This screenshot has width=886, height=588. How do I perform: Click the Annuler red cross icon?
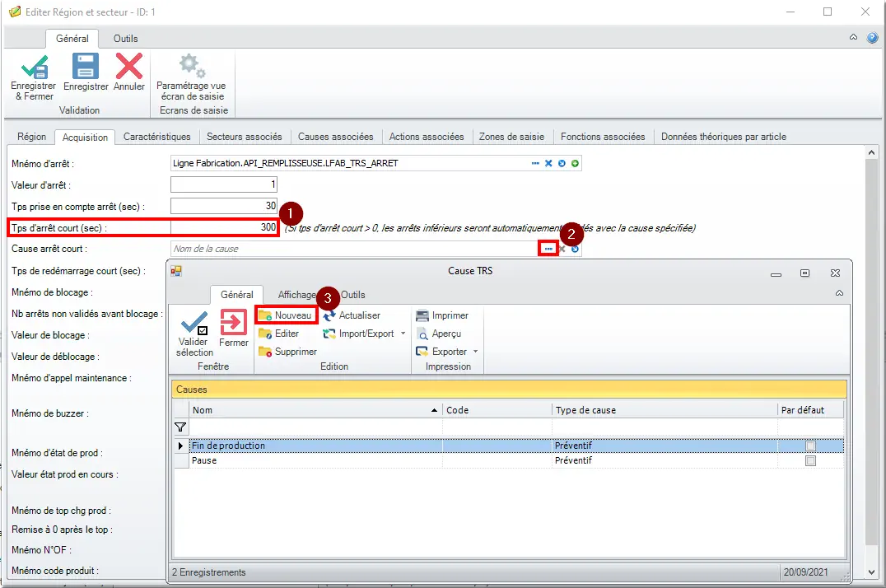128,66
